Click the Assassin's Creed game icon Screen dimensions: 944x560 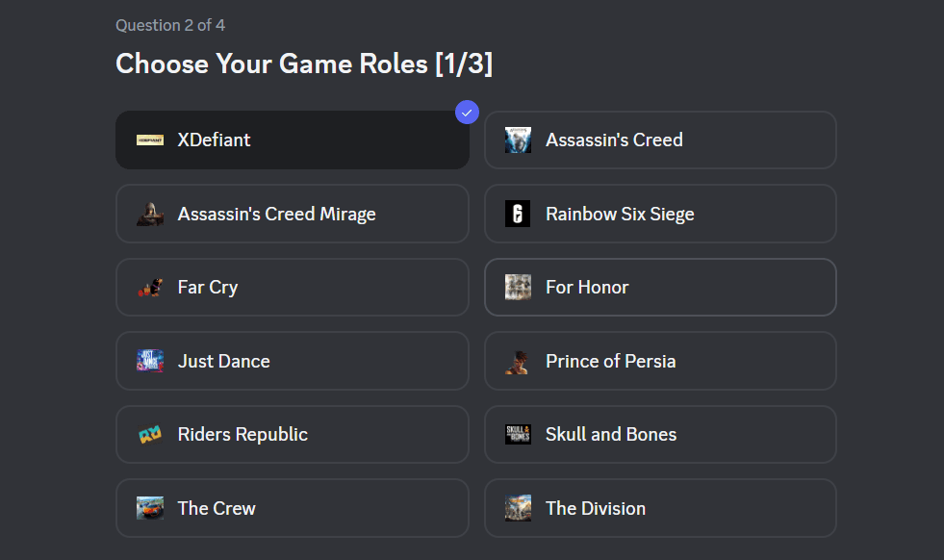[518, 140]
